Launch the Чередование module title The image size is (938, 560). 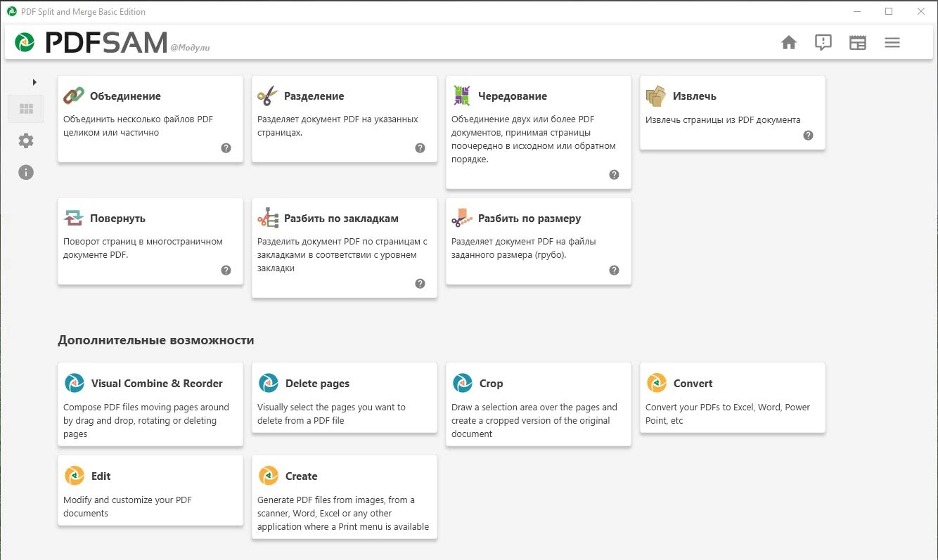coord(513,96)
